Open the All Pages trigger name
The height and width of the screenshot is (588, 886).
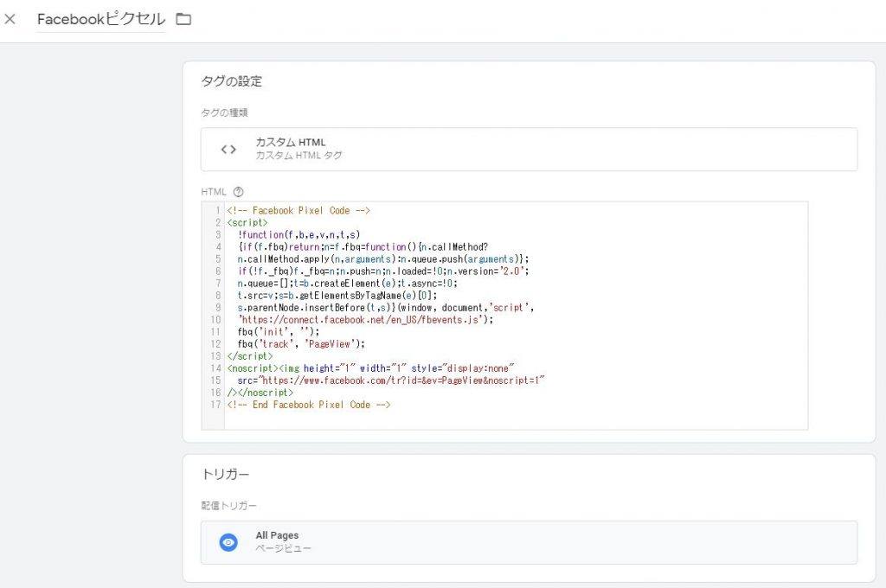pos(277,535)
